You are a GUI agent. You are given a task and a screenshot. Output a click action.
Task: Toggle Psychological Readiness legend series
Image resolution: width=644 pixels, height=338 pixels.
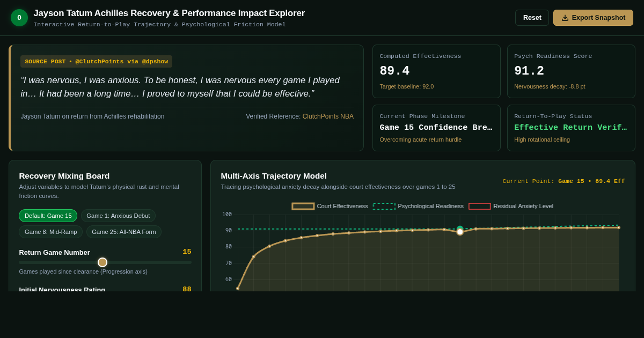click(419, 206)
